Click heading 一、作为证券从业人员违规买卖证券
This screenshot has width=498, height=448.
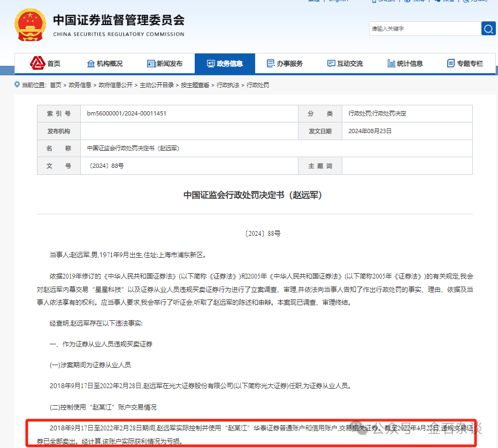101,344
